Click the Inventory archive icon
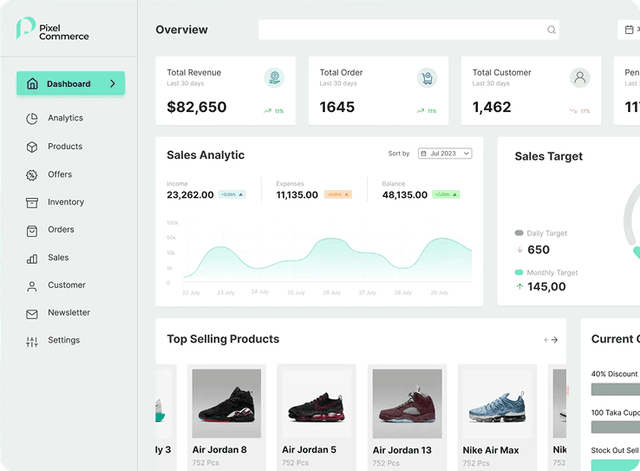Image resolution: width=640 pixels, height=471 pixels. [32, 202]
